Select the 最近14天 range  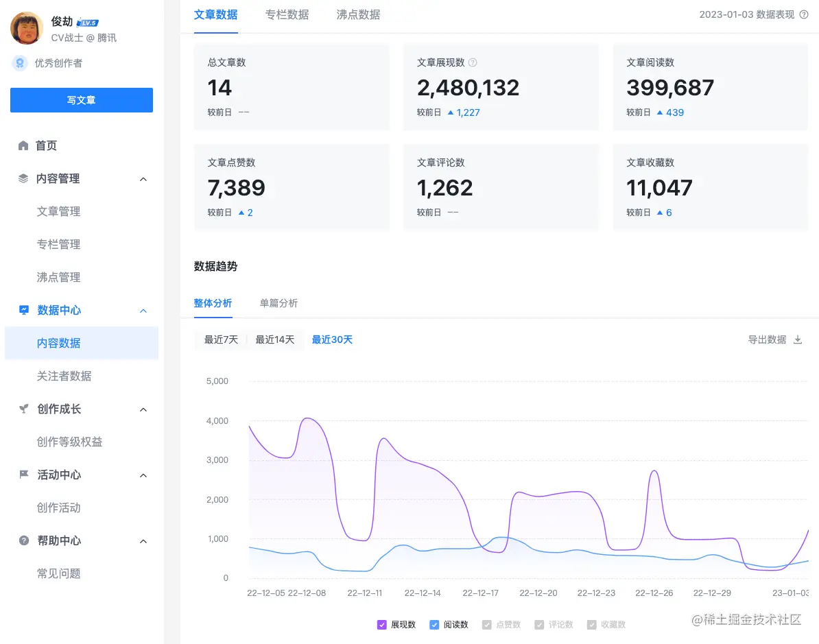coord(275,340)
